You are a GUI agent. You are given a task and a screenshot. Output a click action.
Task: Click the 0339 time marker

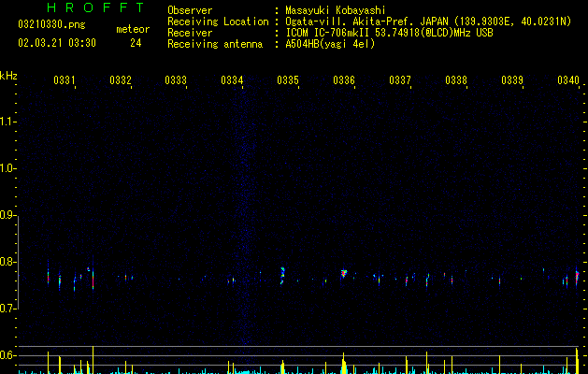point(512,79)
